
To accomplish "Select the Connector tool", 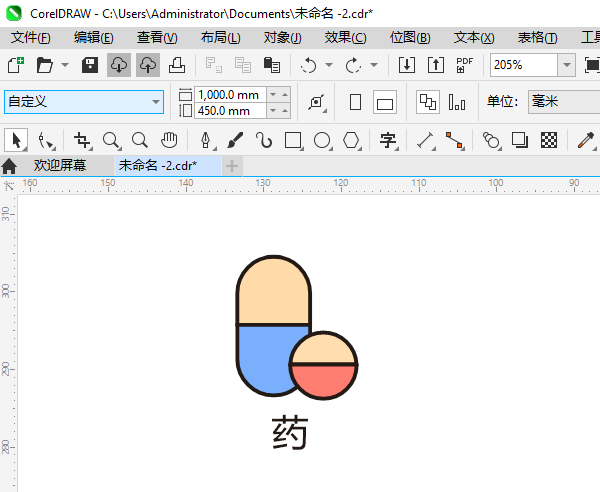I will click(455, 140).
